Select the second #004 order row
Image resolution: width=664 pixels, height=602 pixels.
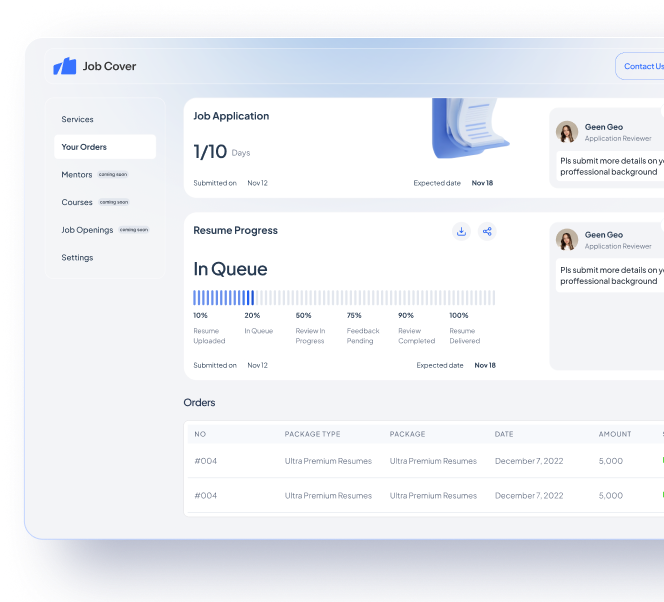coord(420,495)
